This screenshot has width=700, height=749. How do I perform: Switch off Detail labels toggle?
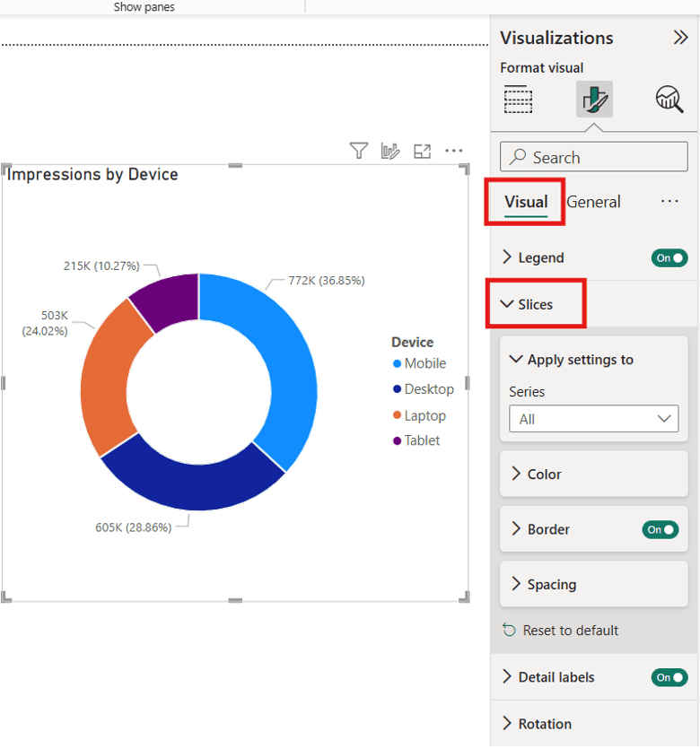coord(669,678)
